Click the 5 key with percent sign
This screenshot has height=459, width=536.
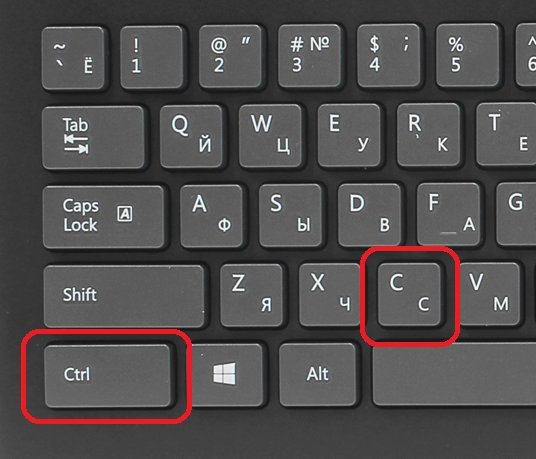point(468,55)
